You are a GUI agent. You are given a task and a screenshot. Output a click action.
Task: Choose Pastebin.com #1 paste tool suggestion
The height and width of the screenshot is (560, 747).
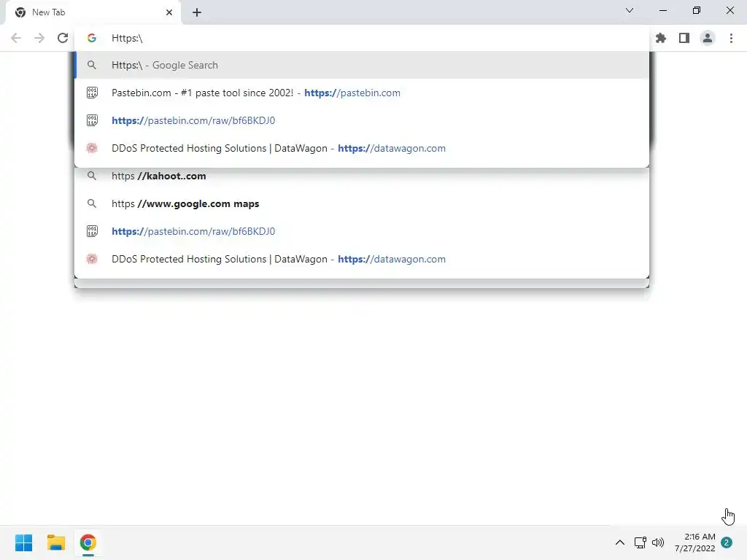tap(362, 93)
